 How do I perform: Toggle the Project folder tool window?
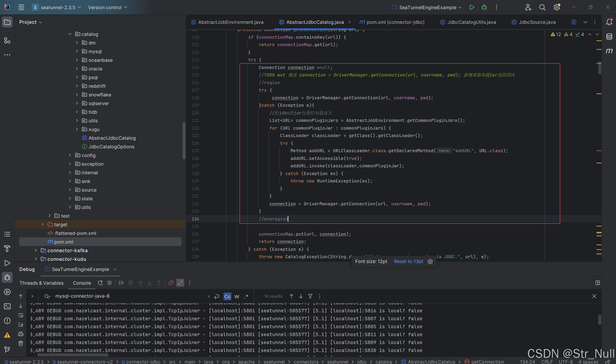pyautogui.click(x=7, y=22)
